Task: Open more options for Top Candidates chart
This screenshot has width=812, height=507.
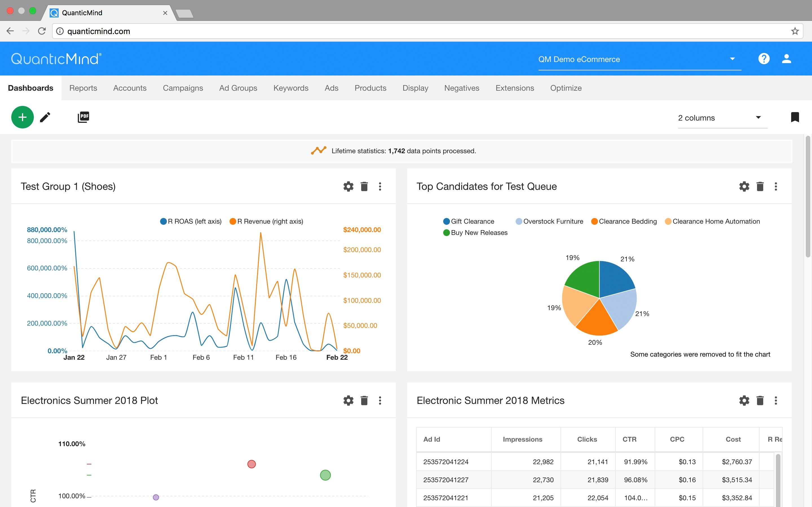Action: pos(776,186)
